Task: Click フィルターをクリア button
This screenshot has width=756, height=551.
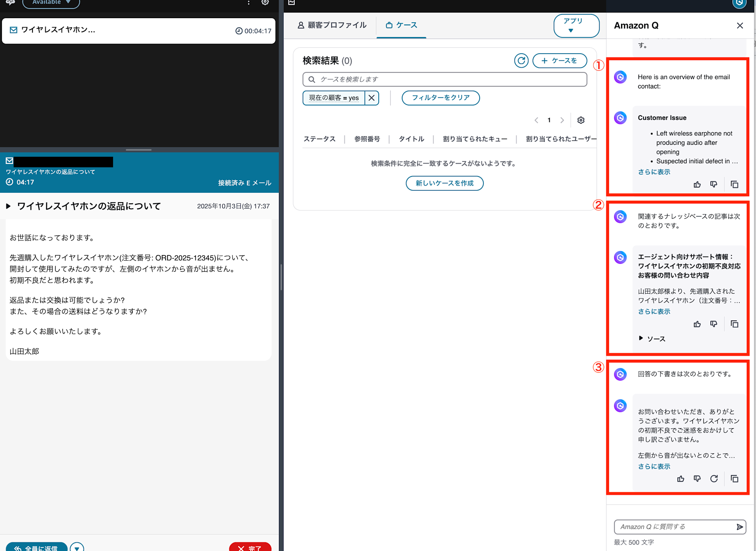Action: point(440,98)
